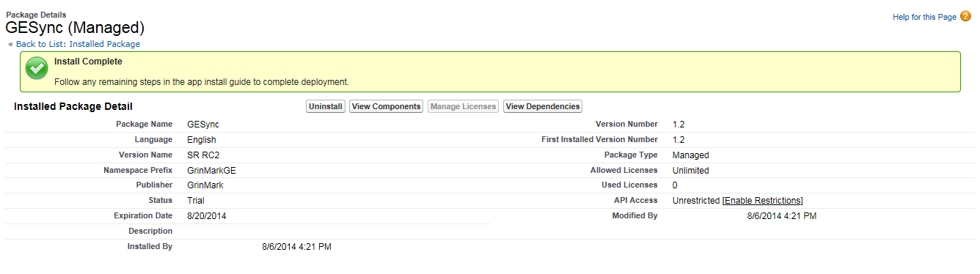Click the Allowed Licenses field label

[624, 170]
